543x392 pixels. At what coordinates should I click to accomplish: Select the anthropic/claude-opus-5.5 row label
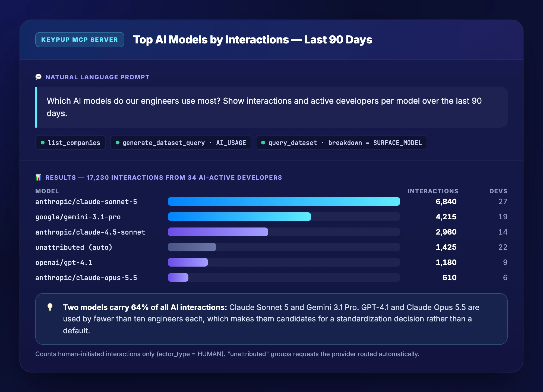point(86,278)
